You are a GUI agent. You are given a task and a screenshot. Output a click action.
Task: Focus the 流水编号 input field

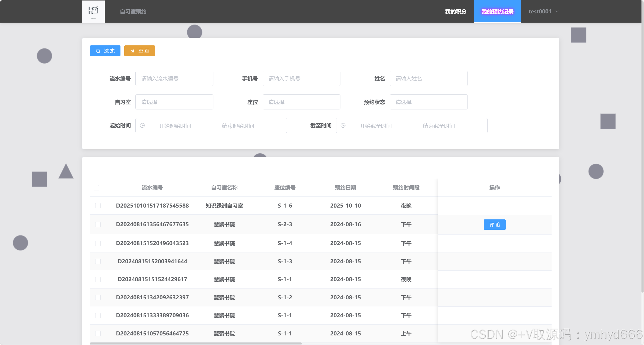[x=174, y=78]
